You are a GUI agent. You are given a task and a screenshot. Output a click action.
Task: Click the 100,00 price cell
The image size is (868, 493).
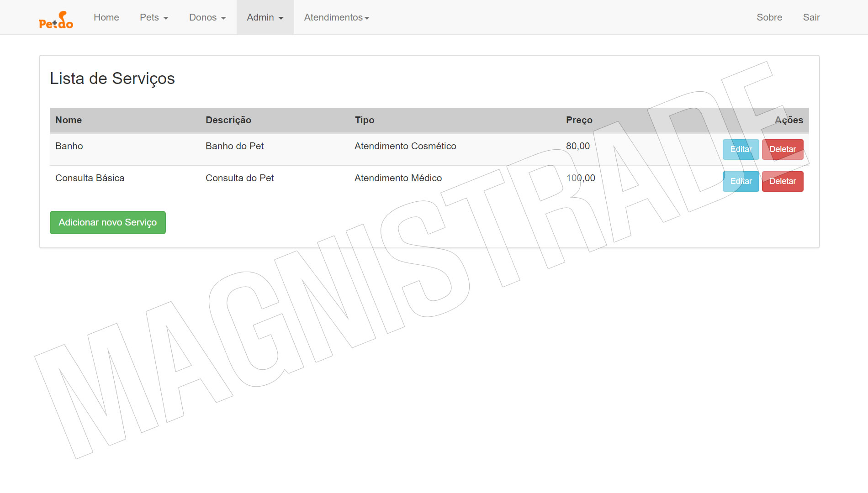[x=580, y=178]
